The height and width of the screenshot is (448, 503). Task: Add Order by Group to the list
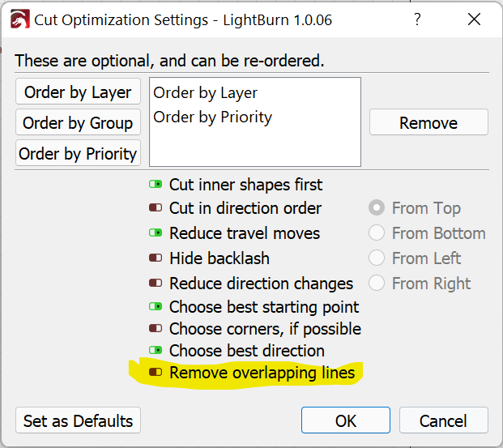[78, 122]
